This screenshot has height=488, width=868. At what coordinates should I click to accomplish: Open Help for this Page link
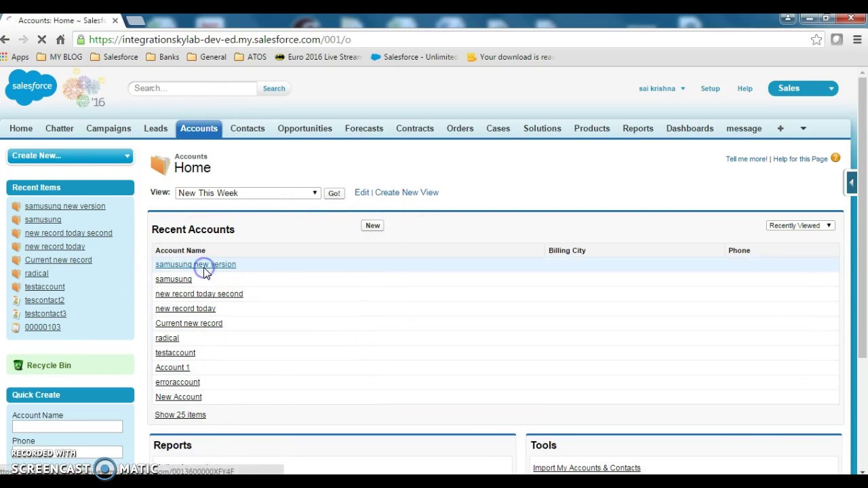pyautogui.click(x=800, y=159)
